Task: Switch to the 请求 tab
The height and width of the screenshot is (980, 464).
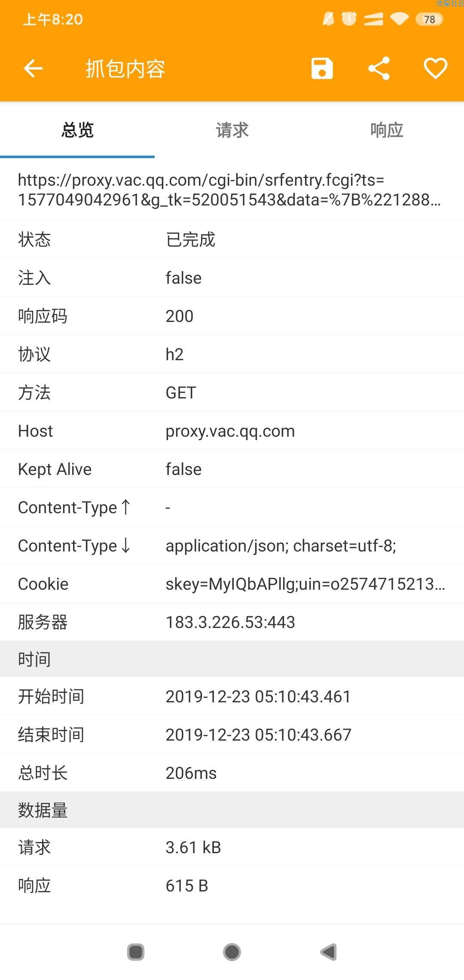Action: 232,130
